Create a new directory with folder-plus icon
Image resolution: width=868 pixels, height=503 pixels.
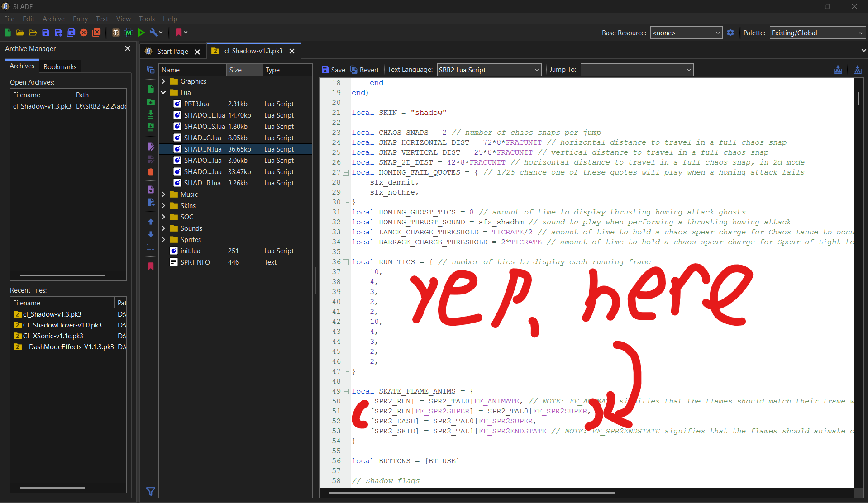point(151,102)
